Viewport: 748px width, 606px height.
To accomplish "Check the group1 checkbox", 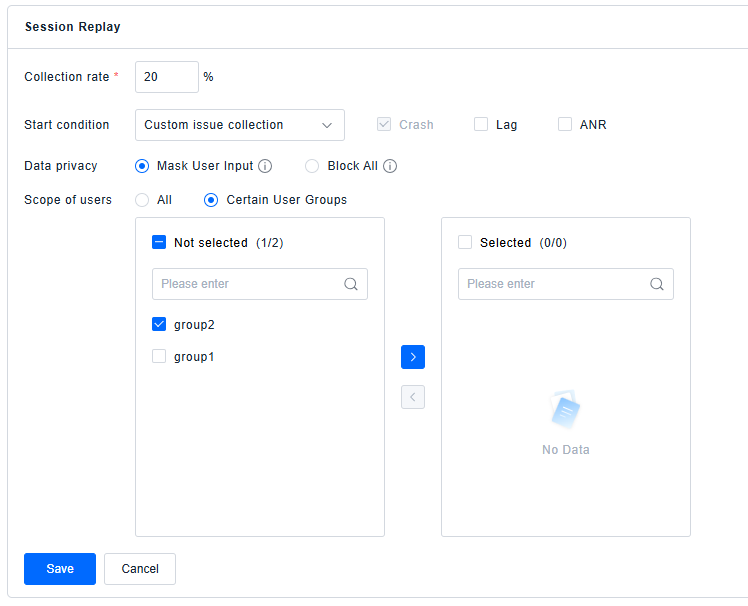I will tap(159, 356).
